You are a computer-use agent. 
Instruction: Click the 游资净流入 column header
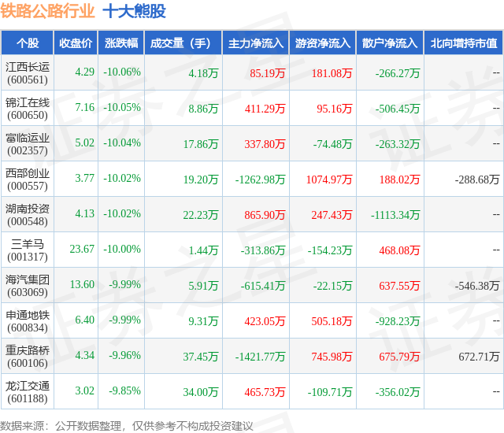tap(323, 43)
